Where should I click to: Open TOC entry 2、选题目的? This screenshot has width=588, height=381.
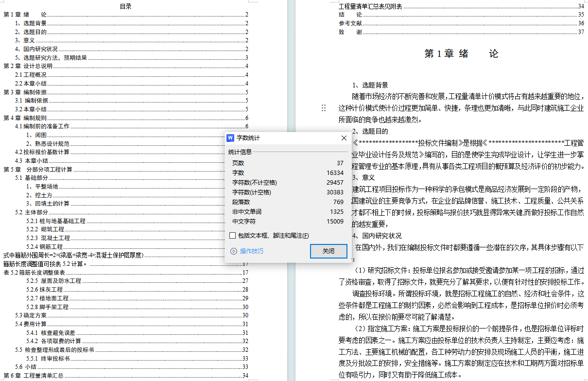(132, 32)
